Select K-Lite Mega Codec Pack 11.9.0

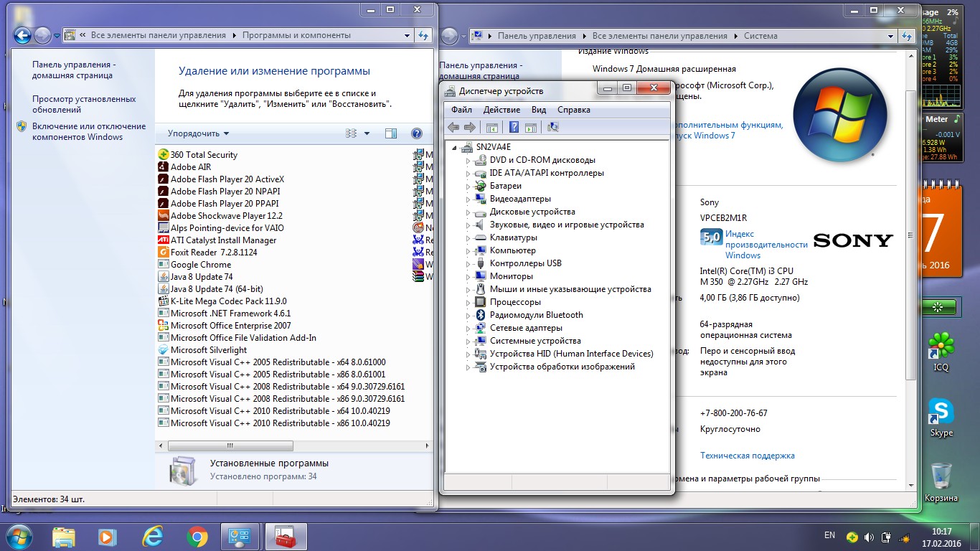pyautogui.click(x=222, y=301)
